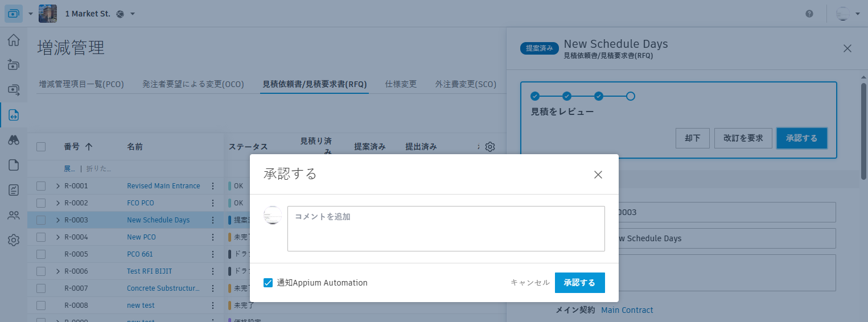Switch to the 増減管理項目一覧(PCO) tab
The image size is (868, 322).
pos(81,84)
